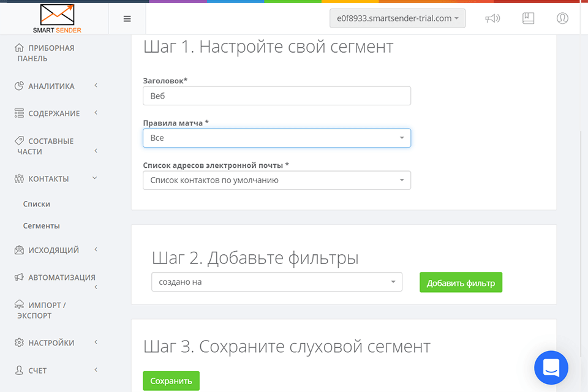Image resolution: width=588 pixels, height=392 pixels.
Task: Open the Правила матча dropdown
Action: [x=277, y=138]
